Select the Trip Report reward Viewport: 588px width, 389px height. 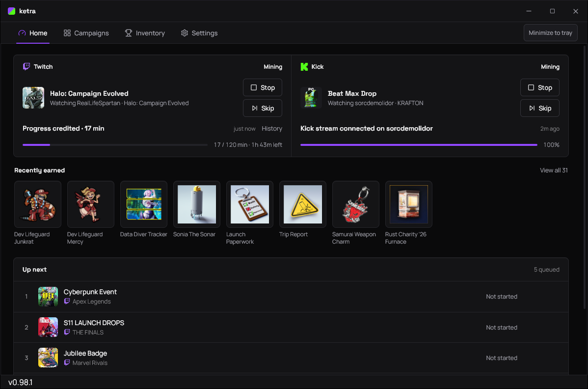tap(303, 209)
